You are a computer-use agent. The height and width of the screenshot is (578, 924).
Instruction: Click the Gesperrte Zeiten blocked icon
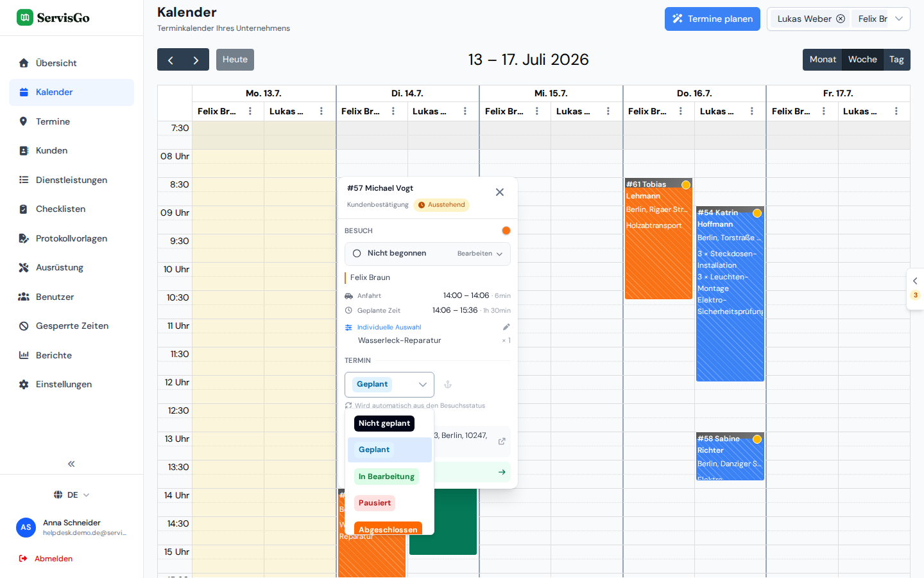click(x=24, y=326)
